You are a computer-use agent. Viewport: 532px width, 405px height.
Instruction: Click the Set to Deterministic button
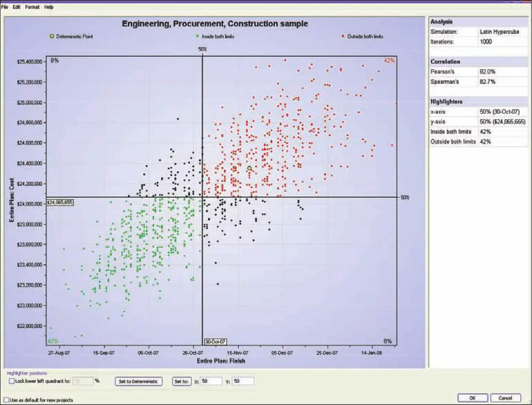coord(139,382)
